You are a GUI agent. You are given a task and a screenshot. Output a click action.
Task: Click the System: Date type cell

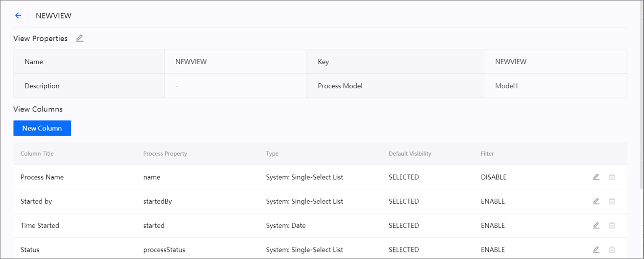click(286, 225)
